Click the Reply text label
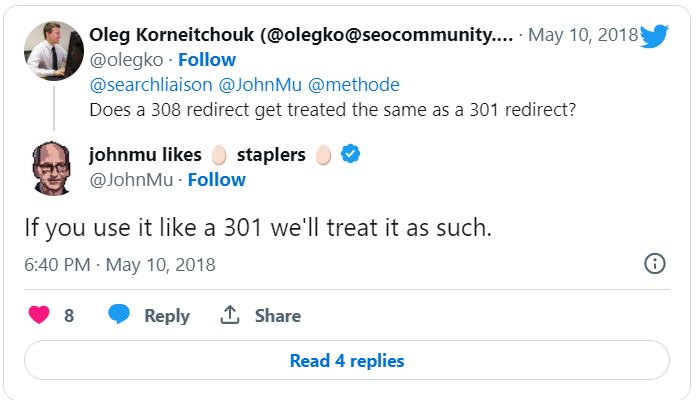Viewport: 697px width, 411px height. 167,315
